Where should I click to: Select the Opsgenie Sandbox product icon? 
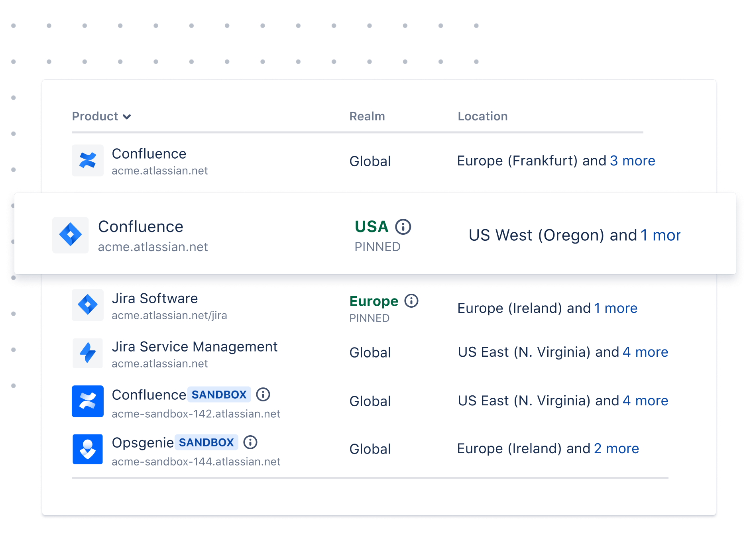87,449
